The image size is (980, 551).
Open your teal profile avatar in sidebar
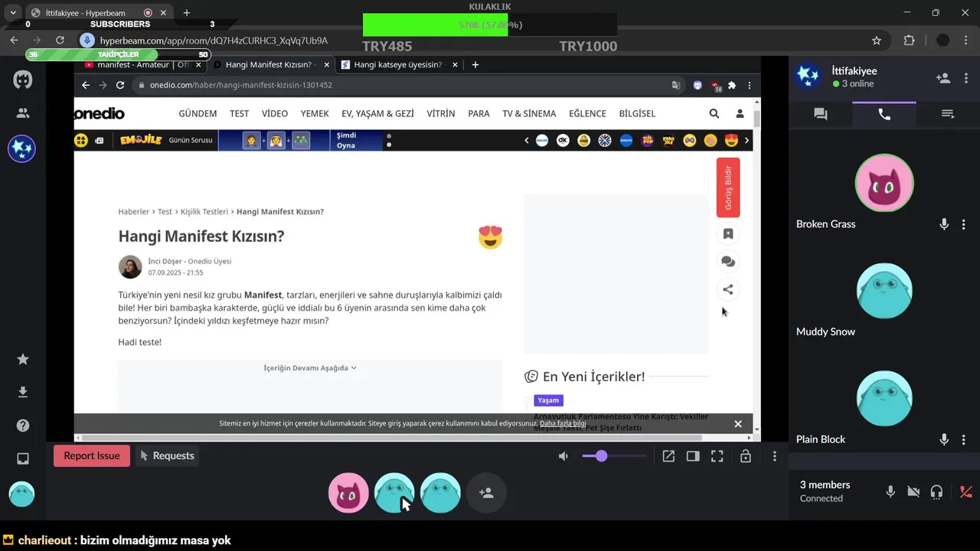click(21, 494)
